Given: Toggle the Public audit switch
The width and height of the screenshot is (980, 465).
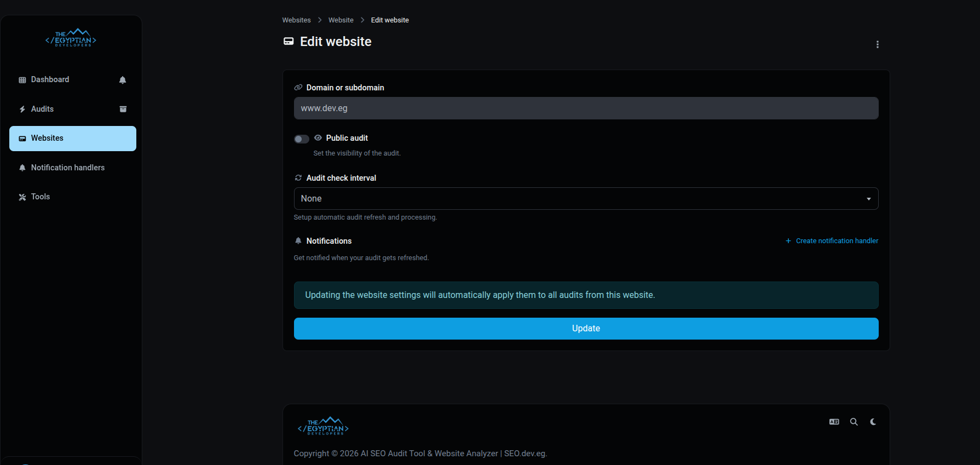Looking at the screenshot, I should click(x=302, y=139).
